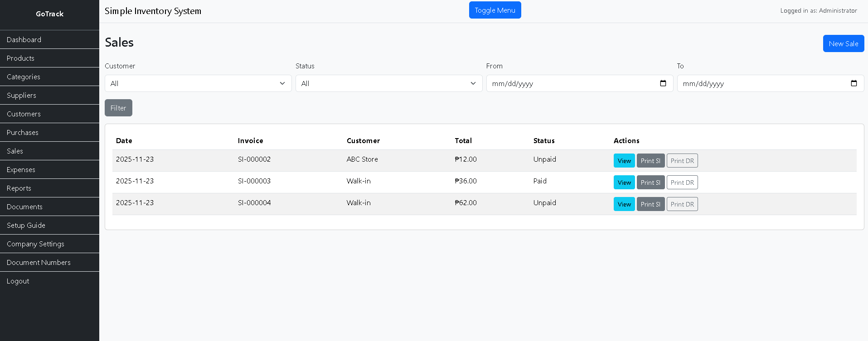The height and width of the screenshot is (341, 868).
Task: Log out via the Logout link
Action: coord(49,281)
